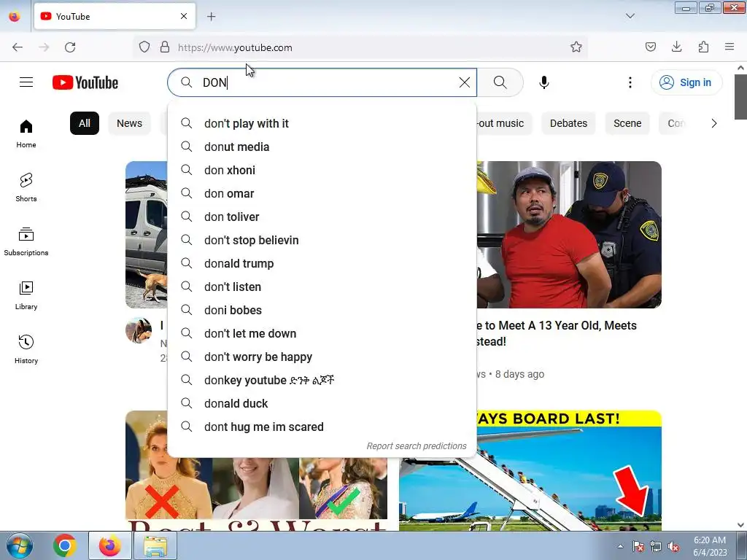Open Firefox downloads panel
Screen dimensions: 747x560
(676, 47)
